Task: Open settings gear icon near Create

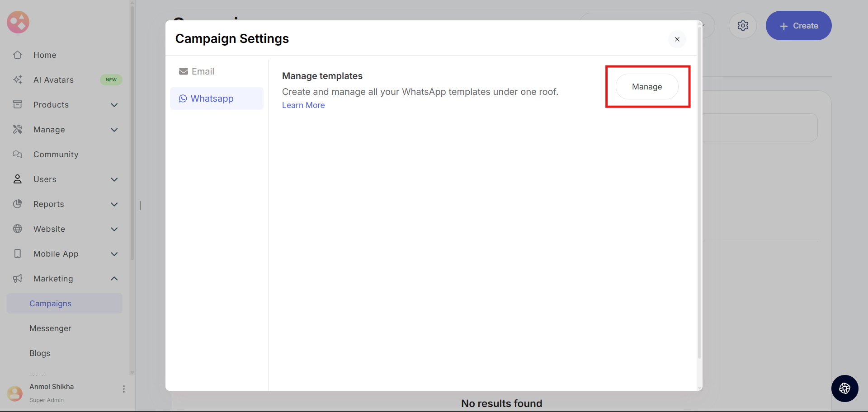Action: tap(742, 26)
